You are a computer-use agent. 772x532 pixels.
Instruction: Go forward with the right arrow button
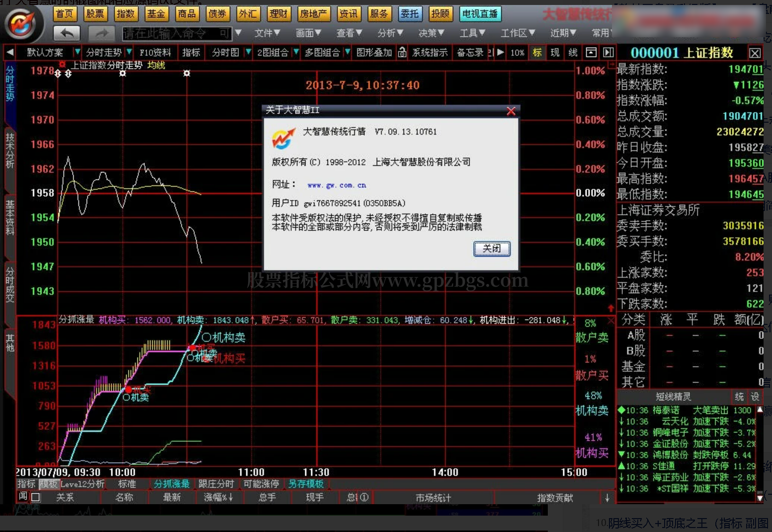click(x=102, y=33)
